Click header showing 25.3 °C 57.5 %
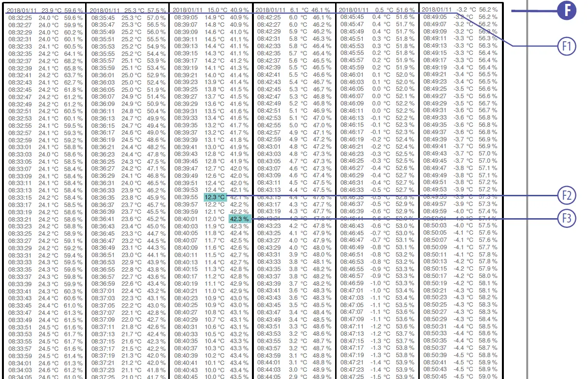 [x=128, y=10]
